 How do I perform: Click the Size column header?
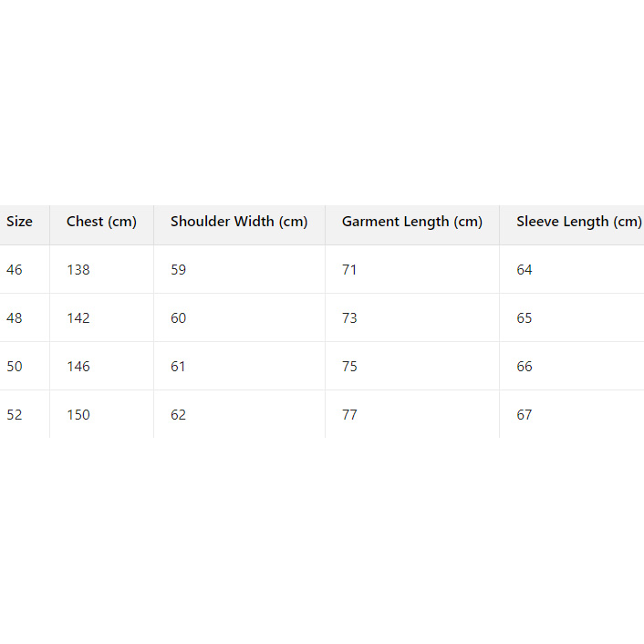point(19,222)
